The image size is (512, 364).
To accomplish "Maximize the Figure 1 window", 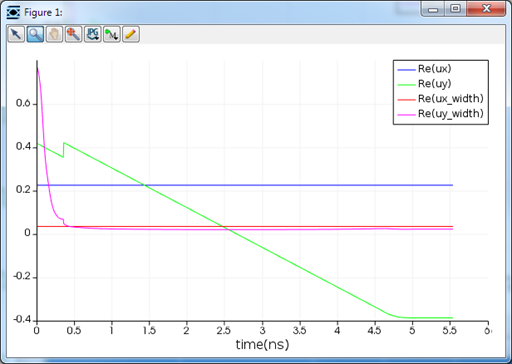I will [455, 9].
